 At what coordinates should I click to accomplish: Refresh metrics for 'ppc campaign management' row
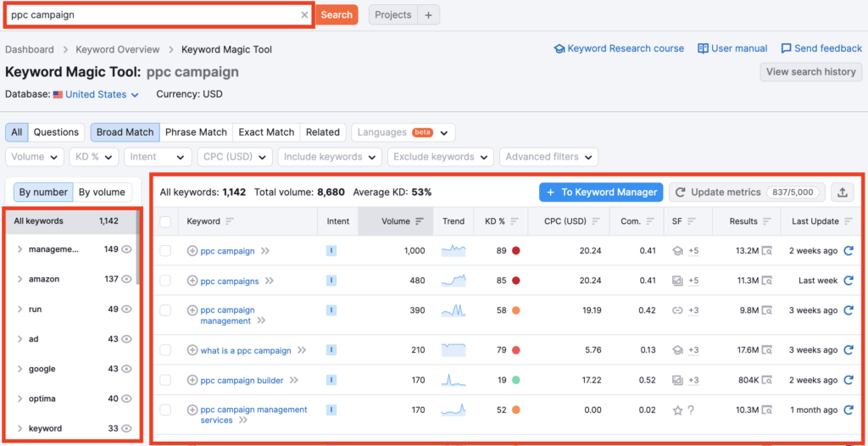[x=848, y=310]
